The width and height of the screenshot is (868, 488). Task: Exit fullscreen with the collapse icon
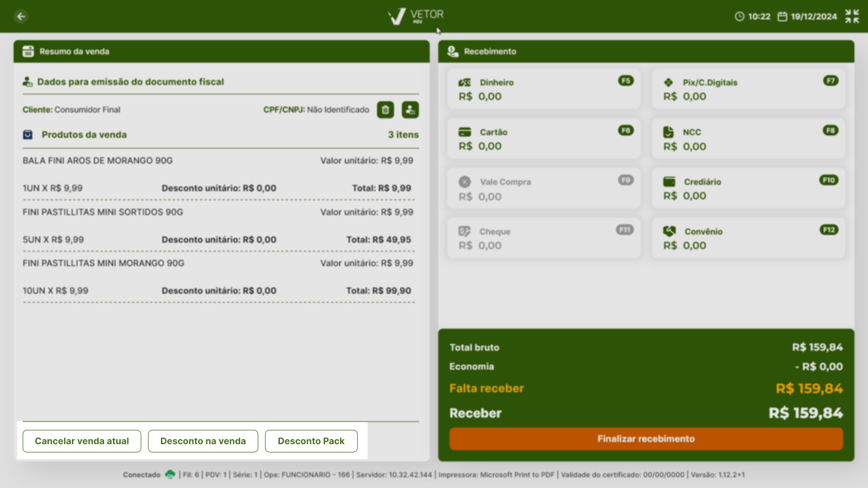pos(852,16)
